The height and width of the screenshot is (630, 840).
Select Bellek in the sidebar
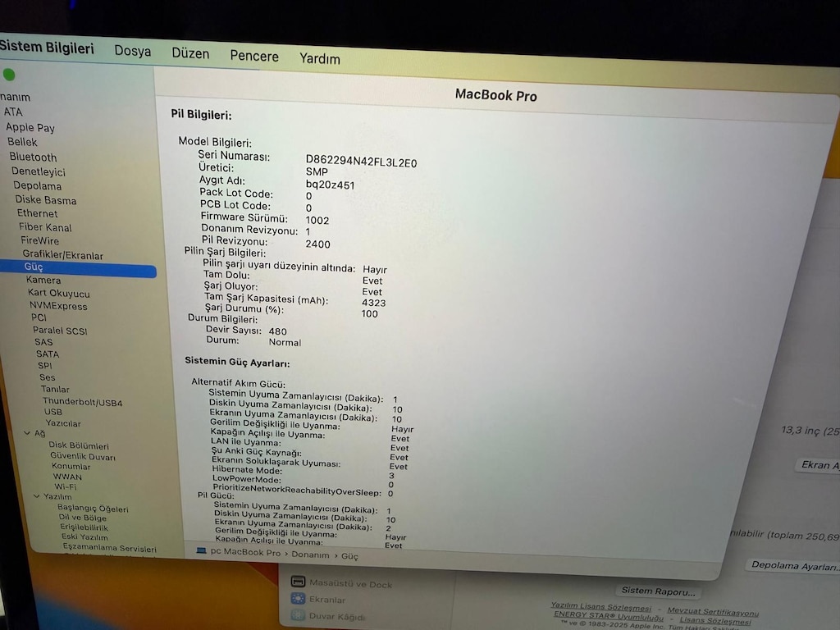click(x=22, y=142)
